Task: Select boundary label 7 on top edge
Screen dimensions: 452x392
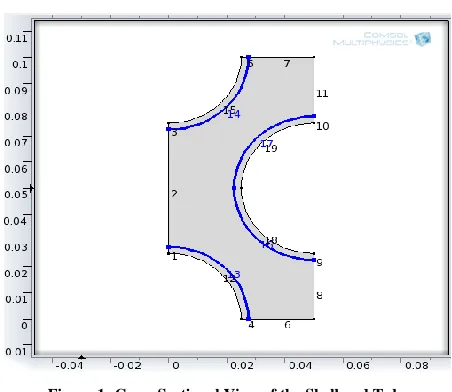Action: tap(287, 64)
